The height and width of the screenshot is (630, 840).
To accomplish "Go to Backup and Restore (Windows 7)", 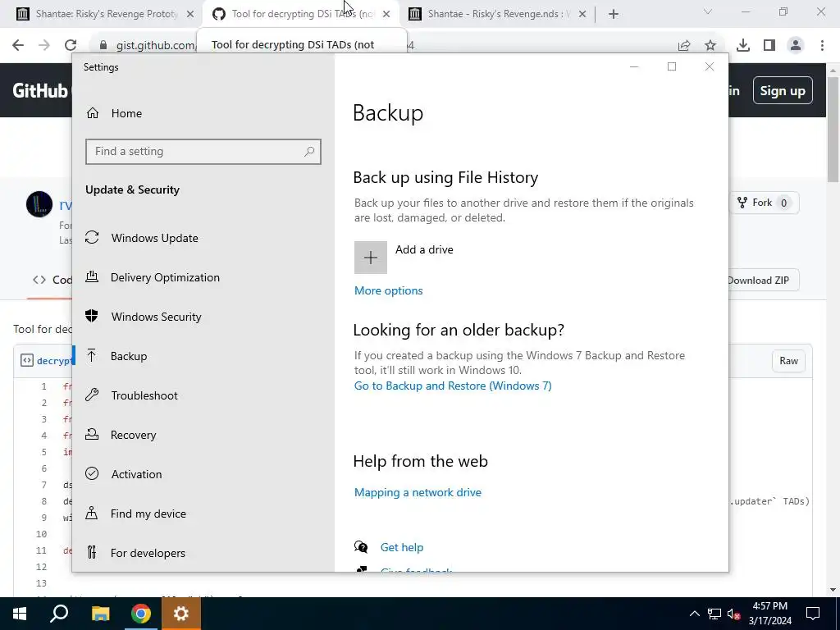I will tap(453, 386).
